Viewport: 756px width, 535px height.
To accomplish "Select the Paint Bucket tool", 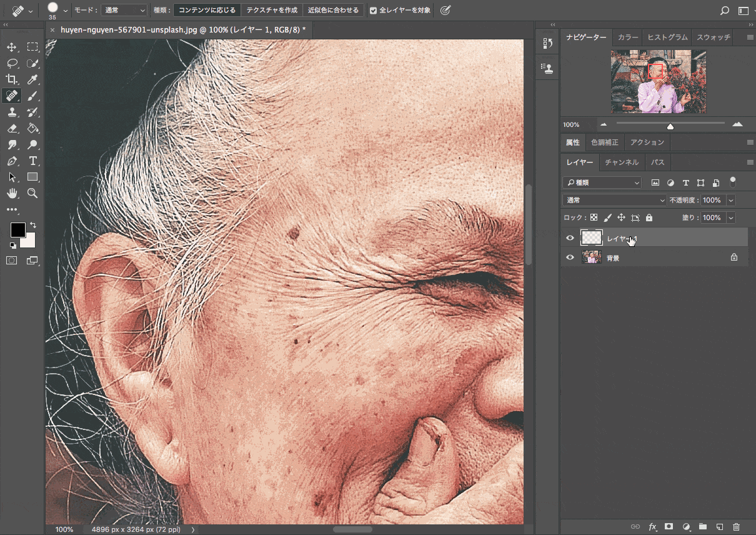I will click(x=32, y=128).
